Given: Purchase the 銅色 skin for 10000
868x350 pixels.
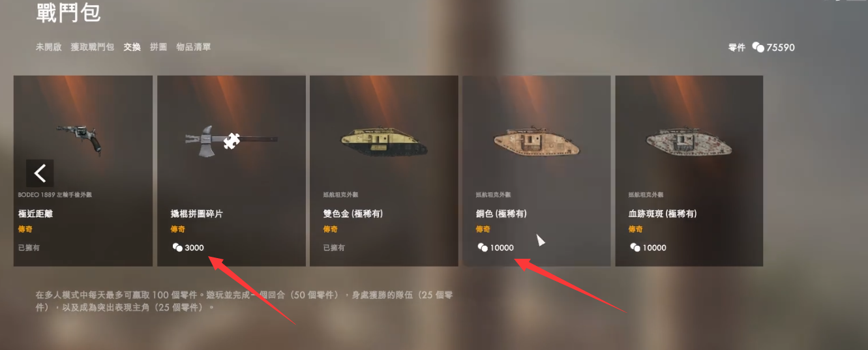Looking at the screenshot, I should click(x=537, y=171).
